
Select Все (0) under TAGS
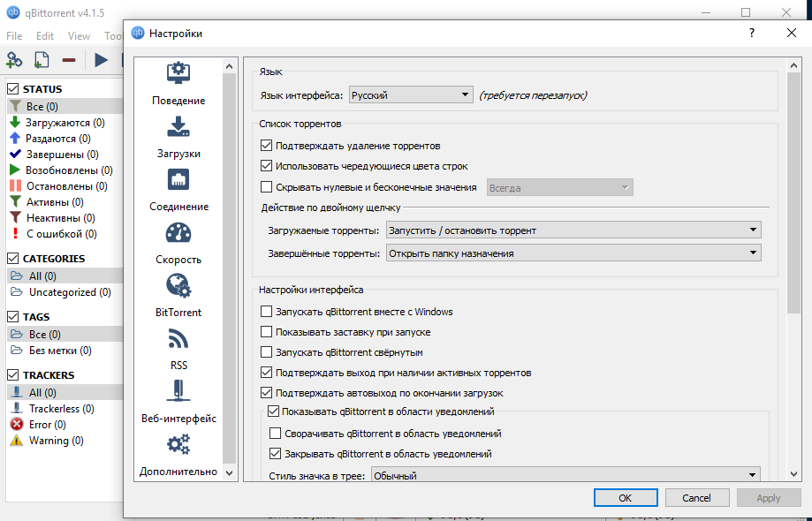(65, 335)
